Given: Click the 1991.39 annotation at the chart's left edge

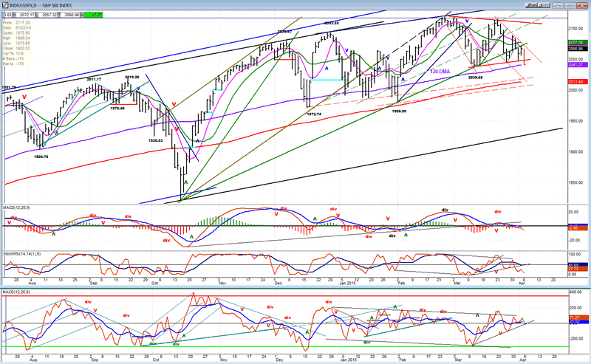Looking at the screenshot, I should (9, 87).
